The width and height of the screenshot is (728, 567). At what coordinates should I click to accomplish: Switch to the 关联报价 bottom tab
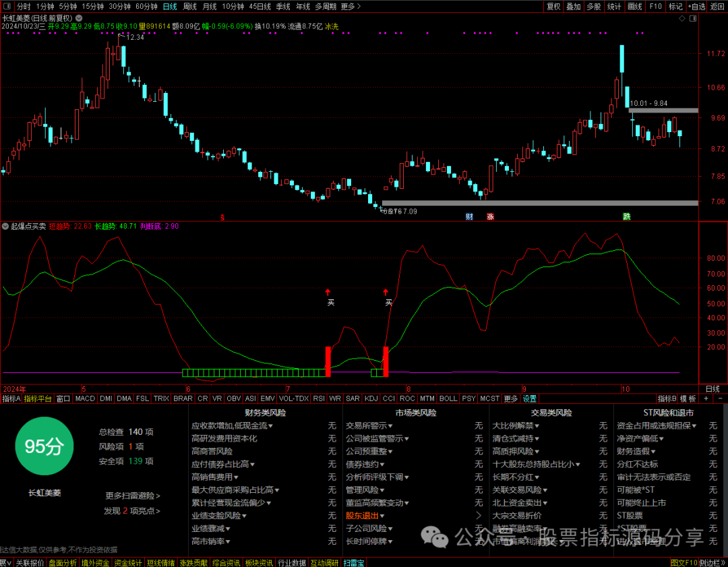point(30,563)
